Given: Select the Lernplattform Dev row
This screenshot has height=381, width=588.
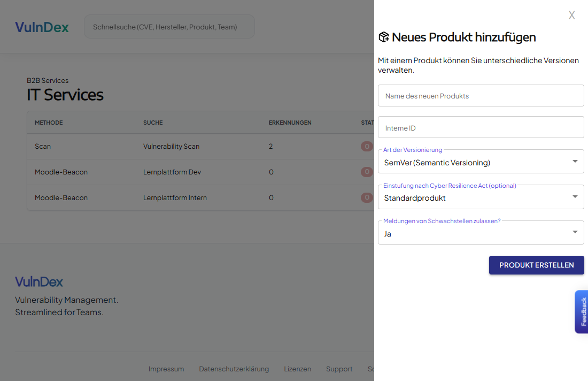Looking at the screenshot, I should pos(172,172).
